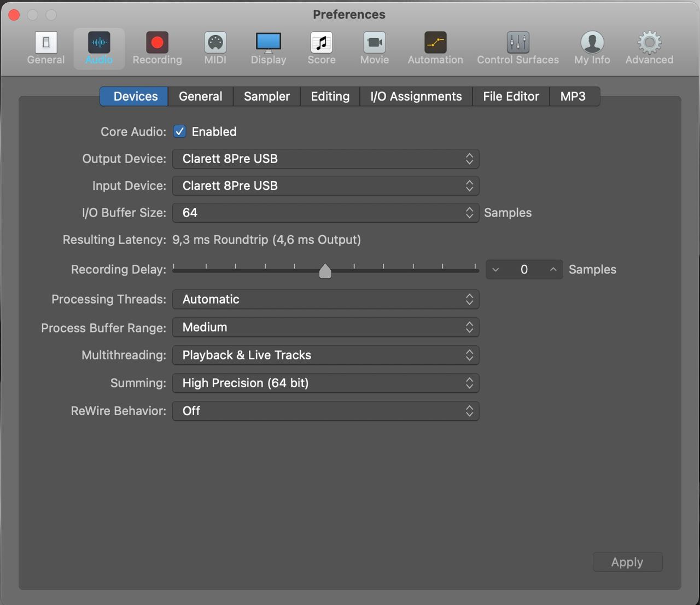This screenshot has width=700, height=605.
Task: Increase Recording Delay with up chevron
Action: pyautogui.click(x=553, y=270)
